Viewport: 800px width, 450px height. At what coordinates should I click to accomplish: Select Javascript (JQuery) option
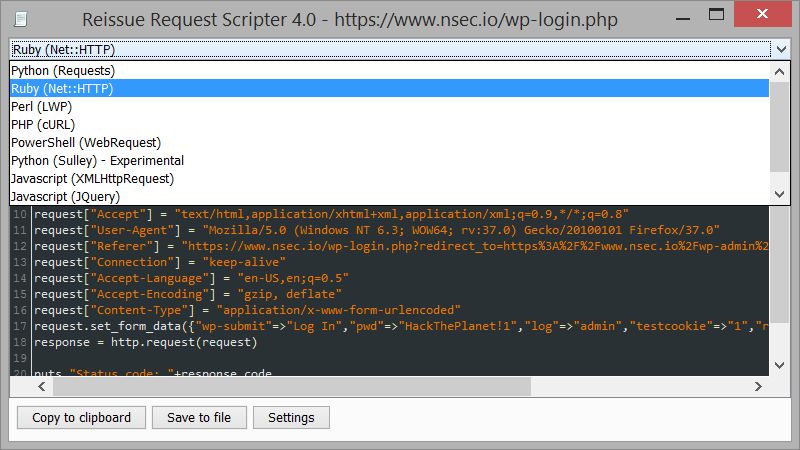[389, 196]
